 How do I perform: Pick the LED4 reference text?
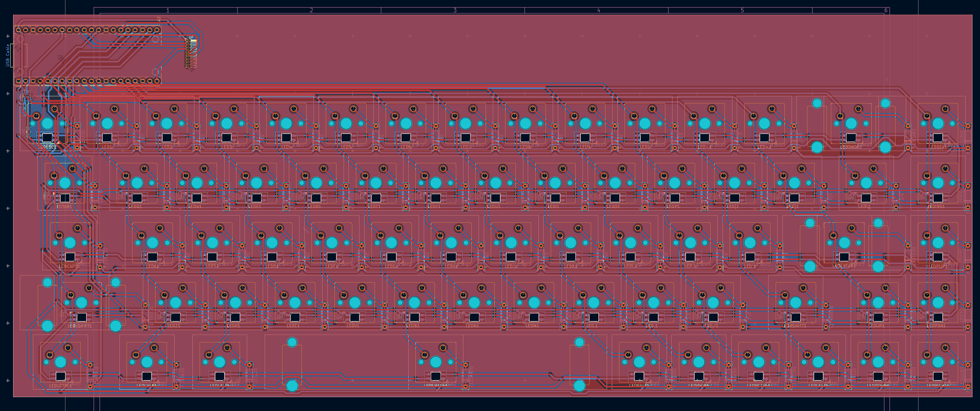click(x=286, y=147)
